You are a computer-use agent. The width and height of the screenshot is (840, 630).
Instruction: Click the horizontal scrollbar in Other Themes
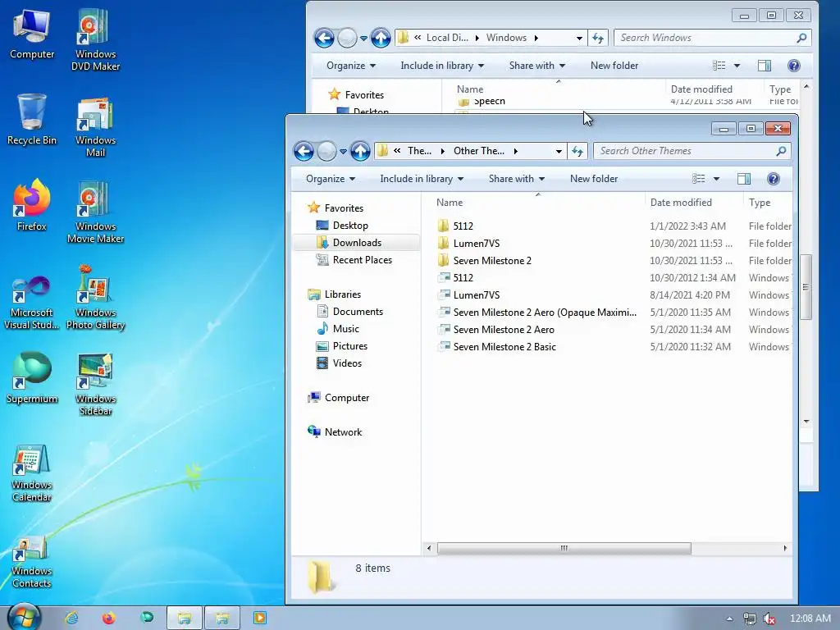564,548
